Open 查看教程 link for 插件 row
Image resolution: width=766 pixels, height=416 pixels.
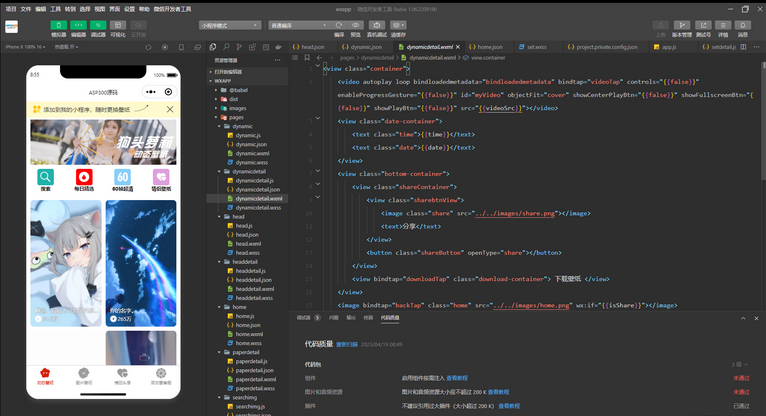point(510,406)
